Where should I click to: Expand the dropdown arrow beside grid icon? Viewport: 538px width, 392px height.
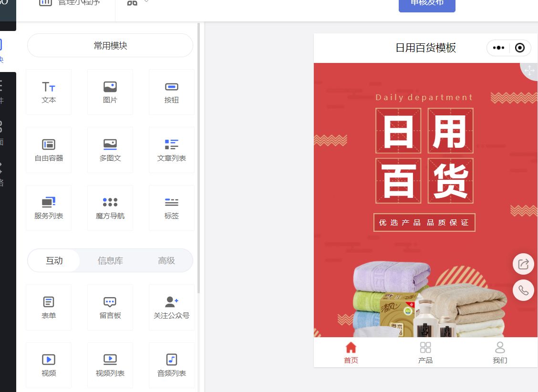tap(146, 1)
